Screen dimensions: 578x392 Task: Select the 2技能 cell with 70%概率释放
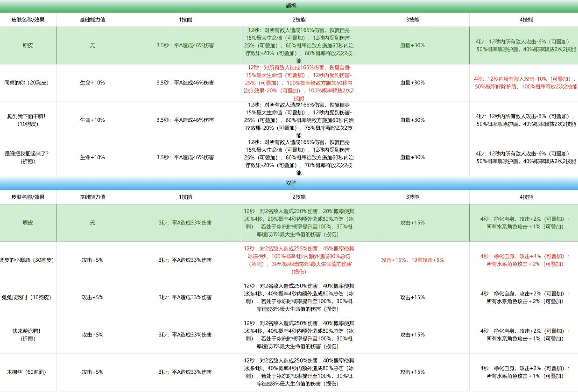pos(299,157)
